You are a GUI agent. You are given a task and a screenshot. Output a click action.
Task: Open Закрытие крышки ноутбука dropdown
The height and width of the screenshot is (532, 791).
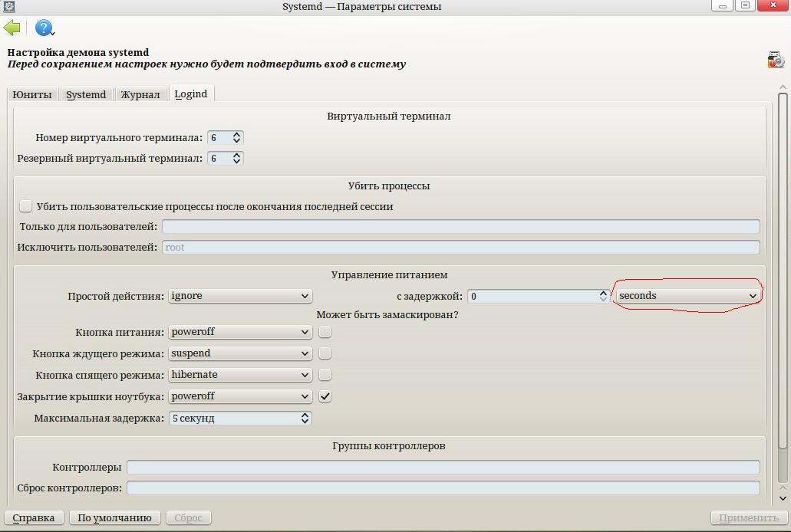point(240,396)
